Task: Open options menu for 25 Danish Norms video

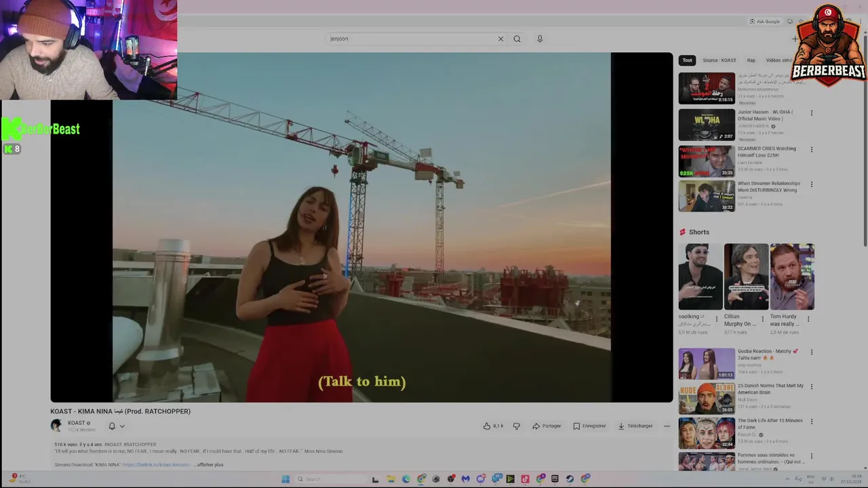Action: [811, 387]
